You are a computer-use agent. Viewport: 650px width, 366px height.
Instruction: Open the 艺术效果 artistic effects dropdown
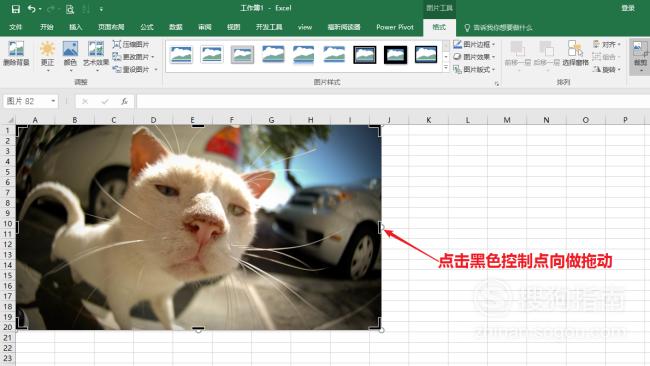pyautogui.click(x=96, y=56)
